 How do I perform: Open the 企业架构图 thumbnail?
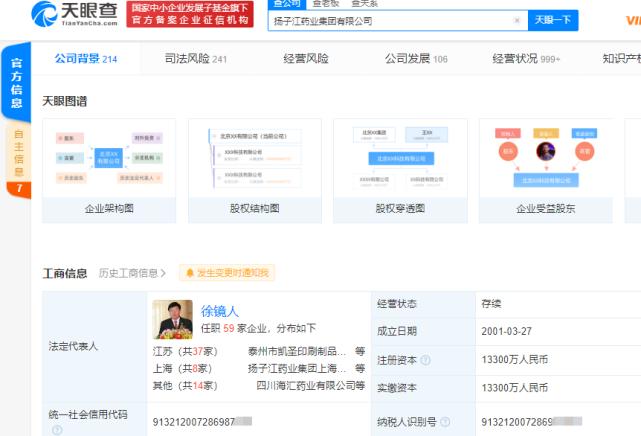109,171
